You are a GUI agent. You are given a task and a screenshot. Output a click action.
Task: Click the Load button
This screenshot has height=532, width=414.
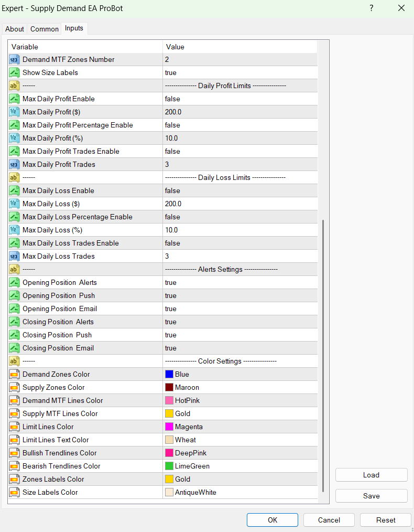coord(371,475)
